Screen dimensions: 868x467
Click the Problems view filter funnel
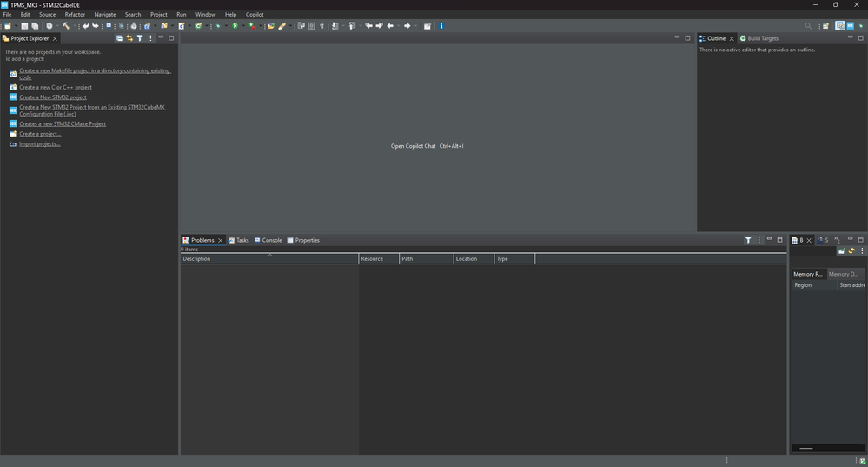pos(748,240)
